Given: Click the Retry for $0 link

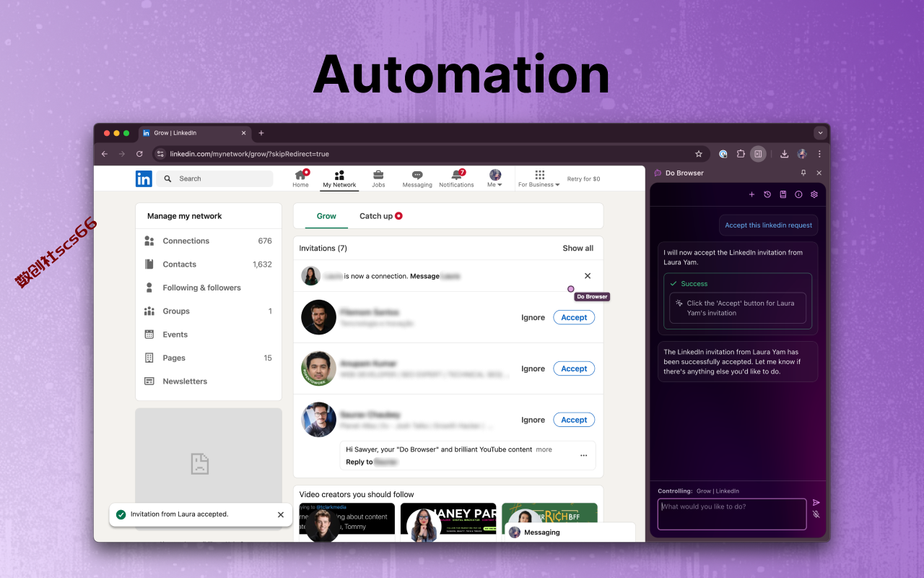Looking at the screenshot, I should 583,179.
